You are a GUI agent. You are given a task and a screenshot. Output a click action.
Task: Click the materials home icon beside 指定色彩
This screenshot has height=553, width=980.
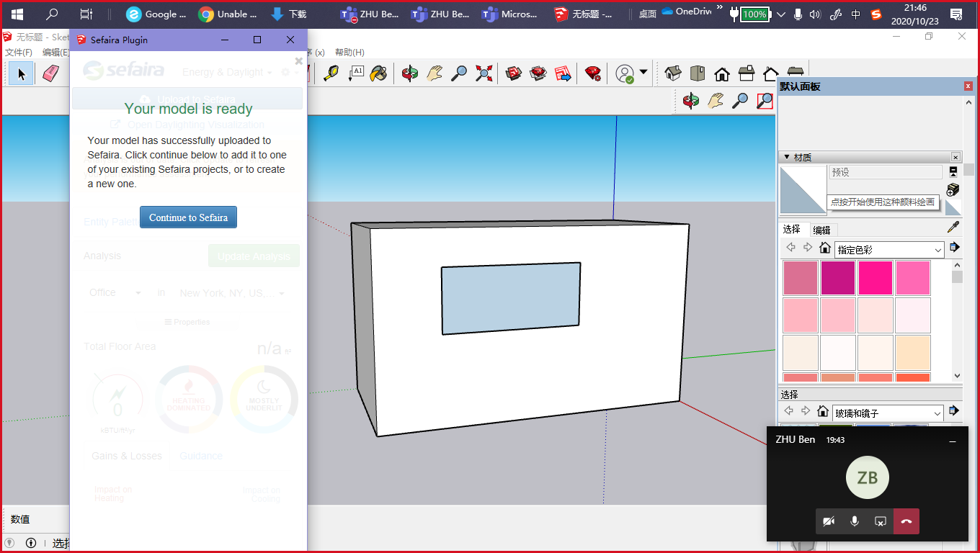coord(825,248)
